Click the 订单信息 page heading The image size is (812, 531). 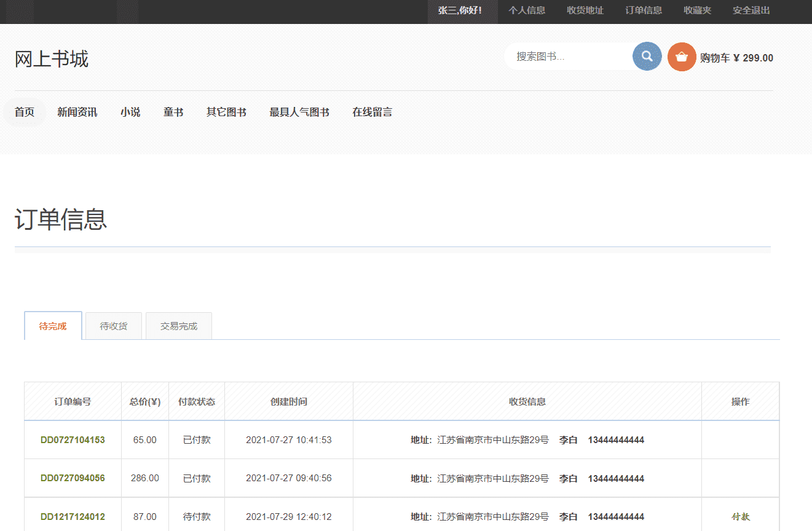pos(61,219)
